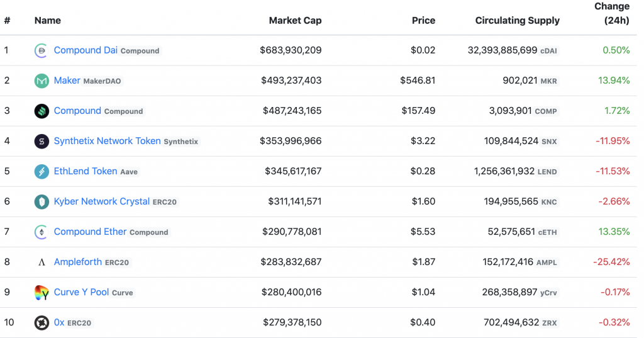Click the $353,996,966 market cap value
644x338 pixels.
pyautogui.click(x=291, y=140)
